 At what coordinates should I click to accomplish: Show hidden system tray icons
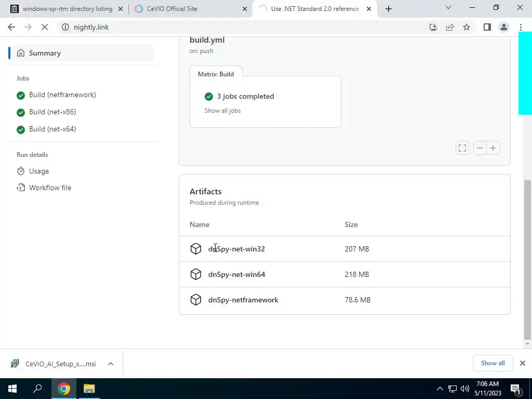(440, 389)
